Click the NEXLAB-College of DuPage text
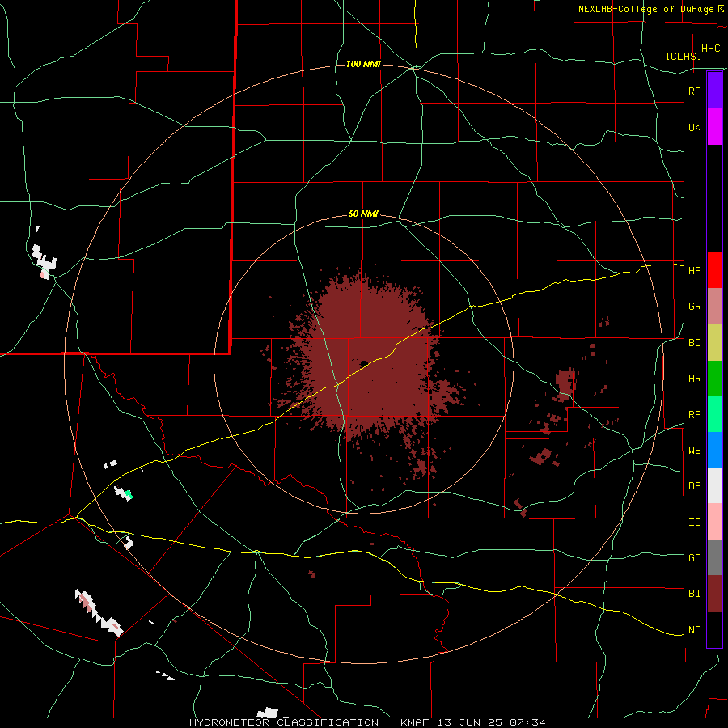This screenshot has width=728, height=728. 645,9
